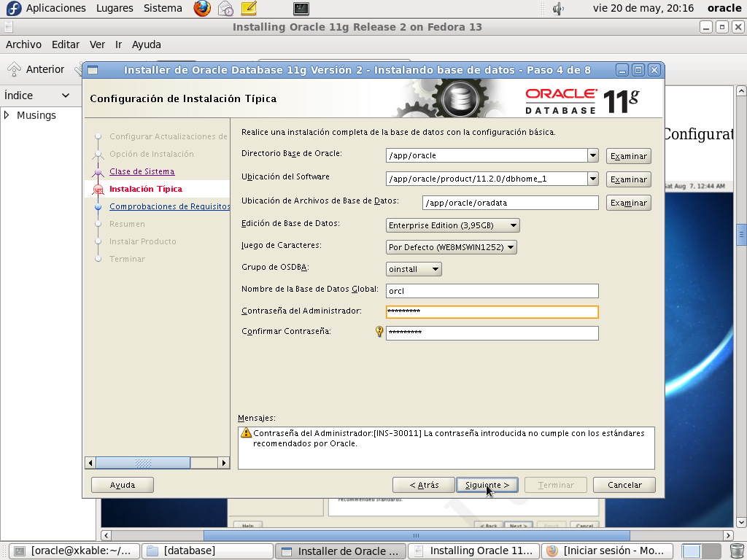
Task: Click the Contraseña del Administrador field
Action: point(492,312)
